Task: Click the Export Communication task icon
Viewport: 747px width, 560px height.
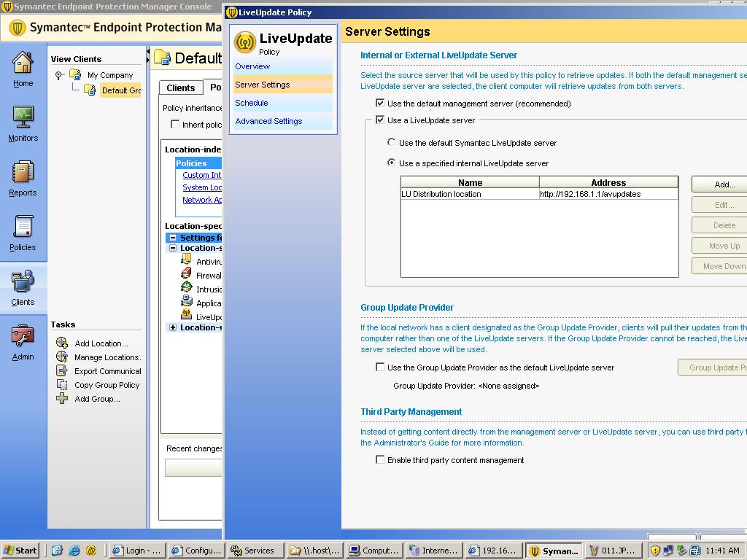Action: 62,370
